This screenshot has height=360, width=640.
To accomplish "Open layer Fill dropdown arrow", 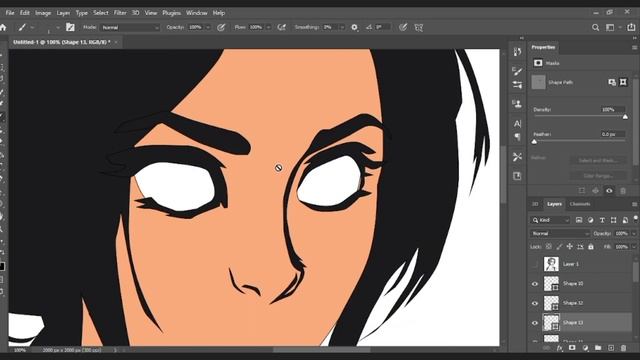I will (x=634, y=247).
